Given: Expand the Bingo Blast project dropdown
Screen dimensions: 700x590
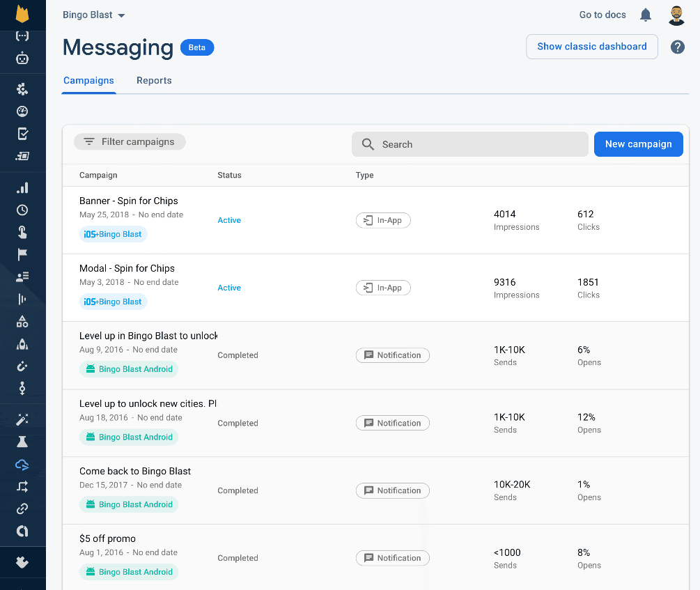Looking at the screenshot, I should coord(94,15).
